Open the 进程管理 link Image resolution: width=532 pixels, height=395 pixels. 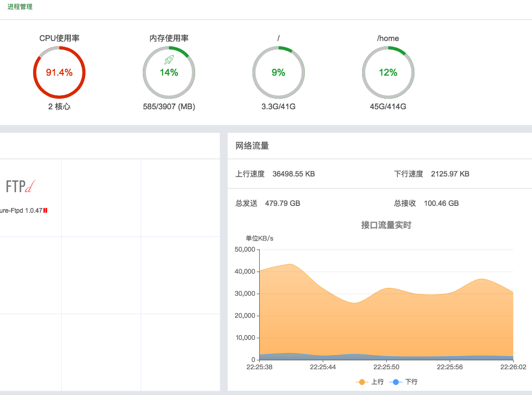[x=20, y=7]
